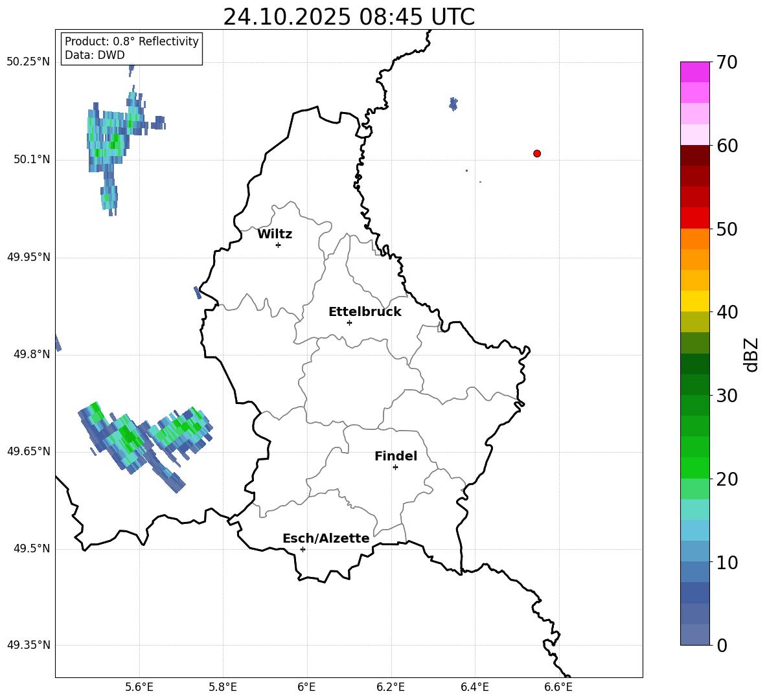The height and width of the screenshot is (700, 767).
Task: Click the colorbar tick label 40
Action: [x=726, y=312]
